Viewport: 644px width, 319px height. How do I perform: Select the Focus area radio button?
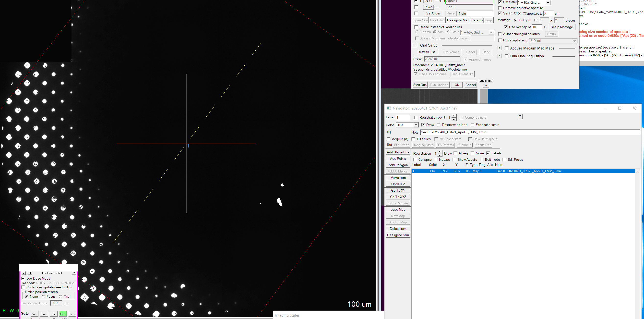(43, 296)
